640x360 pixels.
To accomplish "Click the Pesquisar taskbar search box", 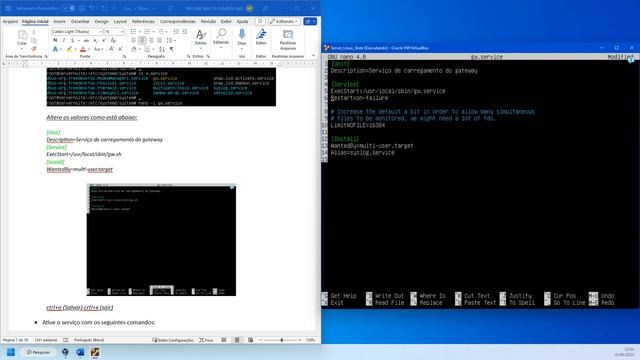I will coord(39,352).
